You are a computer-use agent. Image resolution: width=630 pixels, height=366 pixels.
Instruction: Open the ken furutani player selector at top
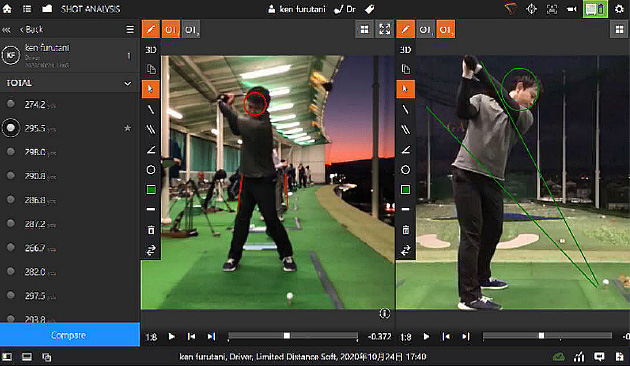tap(297, 9)
